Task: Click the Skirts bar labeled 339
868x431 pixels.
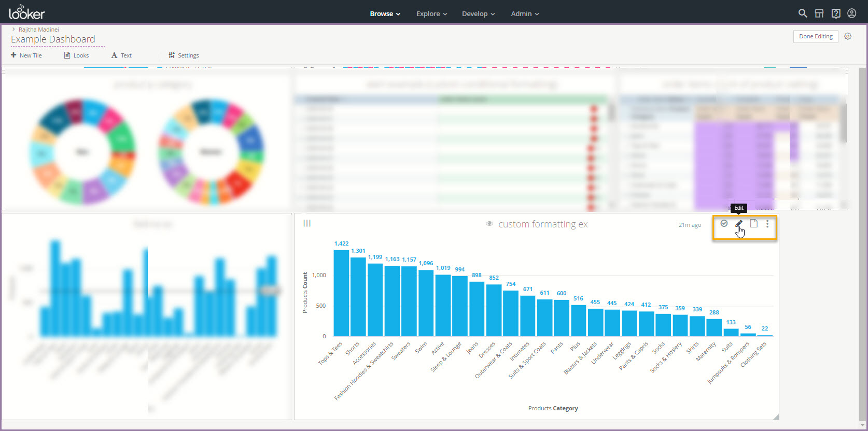Action: click(697, 326)
